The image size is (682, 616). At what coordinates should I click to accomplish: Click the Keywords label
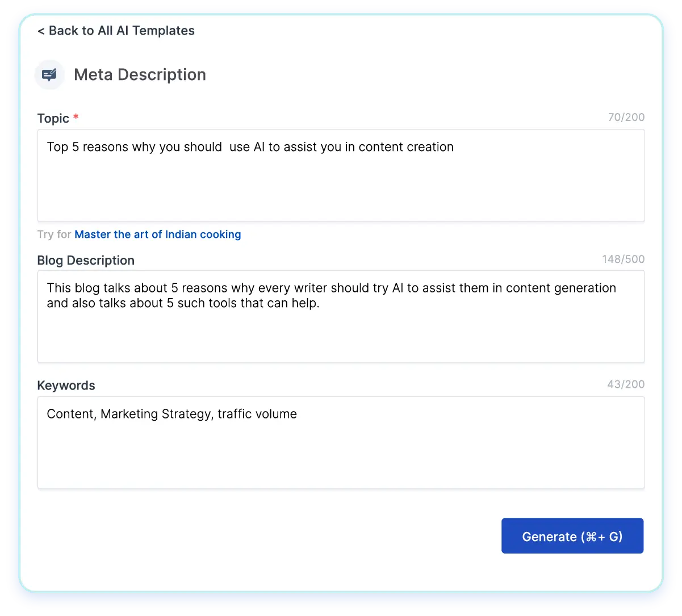point(66,385)
